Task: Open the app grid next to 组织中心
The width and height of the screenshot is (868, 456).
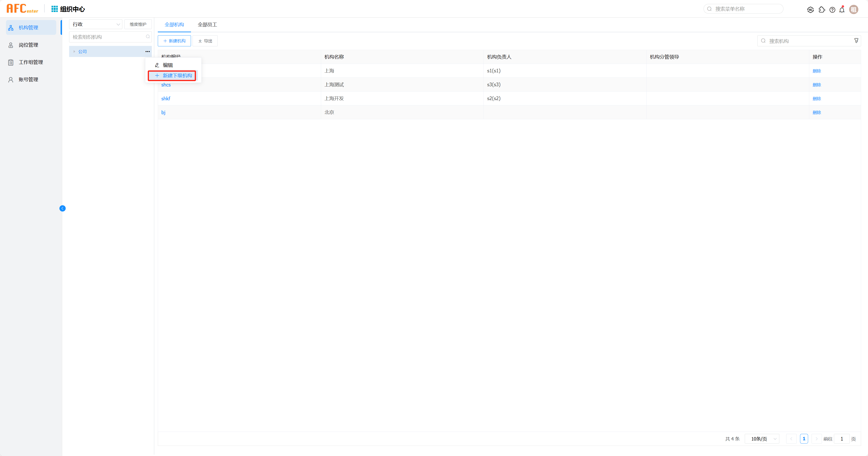Action: click(54, 9)
